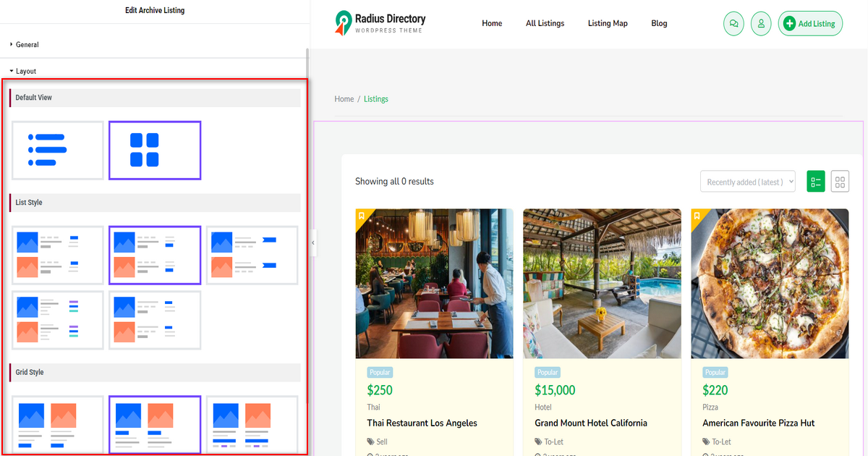Screen dimensions: 868x456
Task: Select grid option under Default View
Action: pyautogui.click(x=155, y=150)
